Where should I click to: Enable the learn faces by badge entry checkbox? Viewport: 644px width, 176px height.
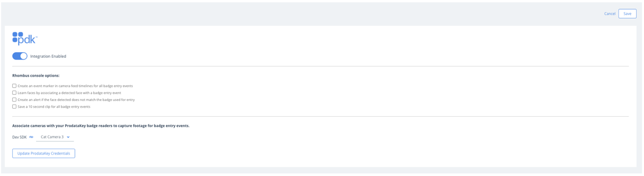point(14,93)
